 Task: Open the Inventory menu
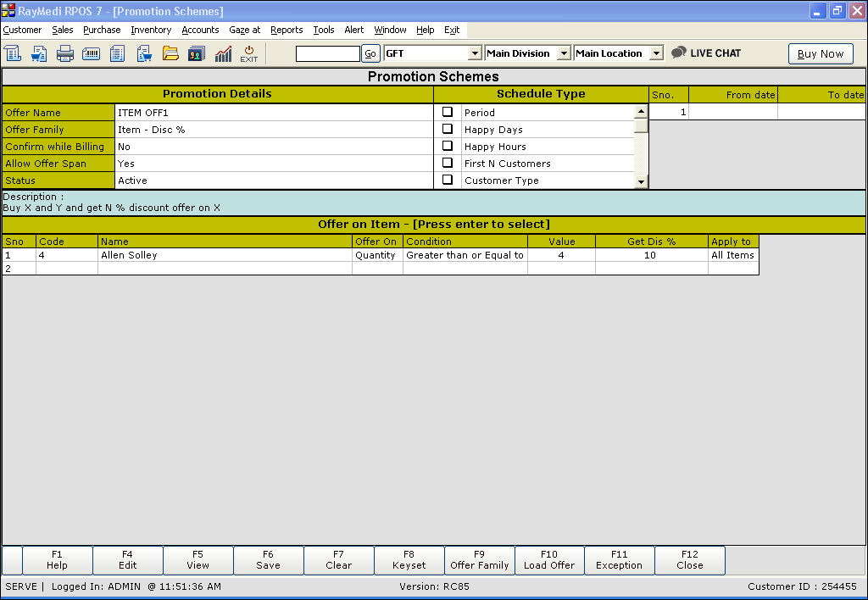(151, 30)
